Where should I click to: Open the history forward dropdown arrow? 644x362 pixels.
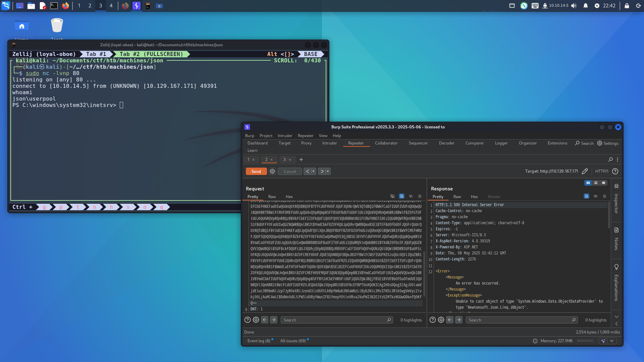pos(328,171)
